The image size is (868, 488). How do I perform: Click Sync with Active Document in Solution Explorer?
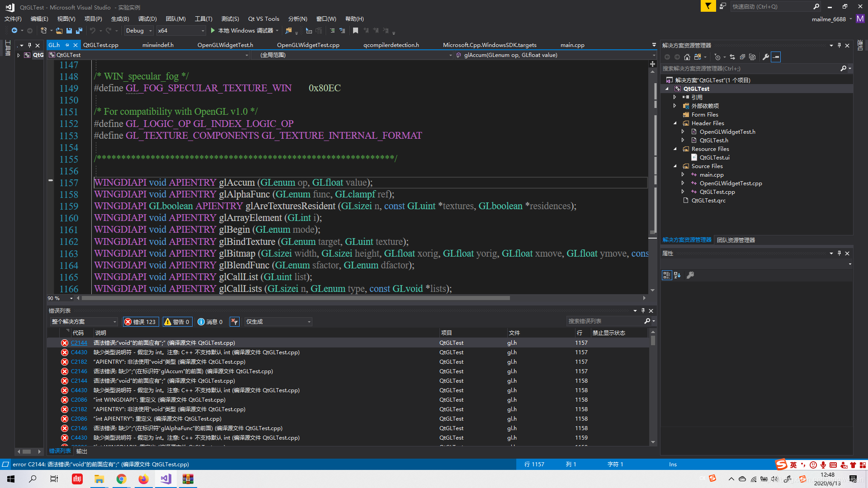(732, 57)
